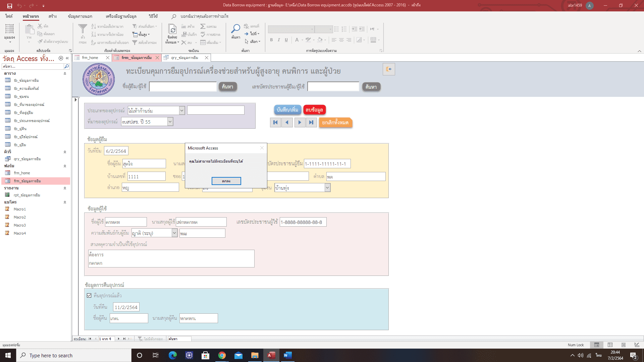Viewport: 644px width, 362px height.
Task: Toggle the equipment returned checkbox
Action: pos(89,296)
